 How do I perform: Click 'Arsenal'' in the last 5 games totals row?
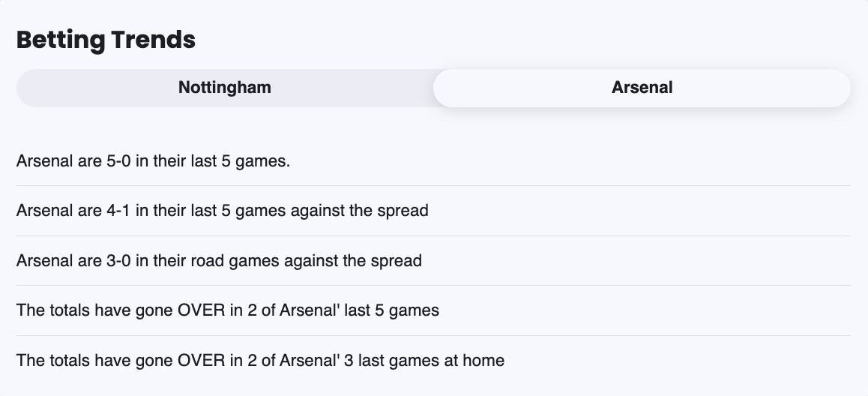coord(310,310)
